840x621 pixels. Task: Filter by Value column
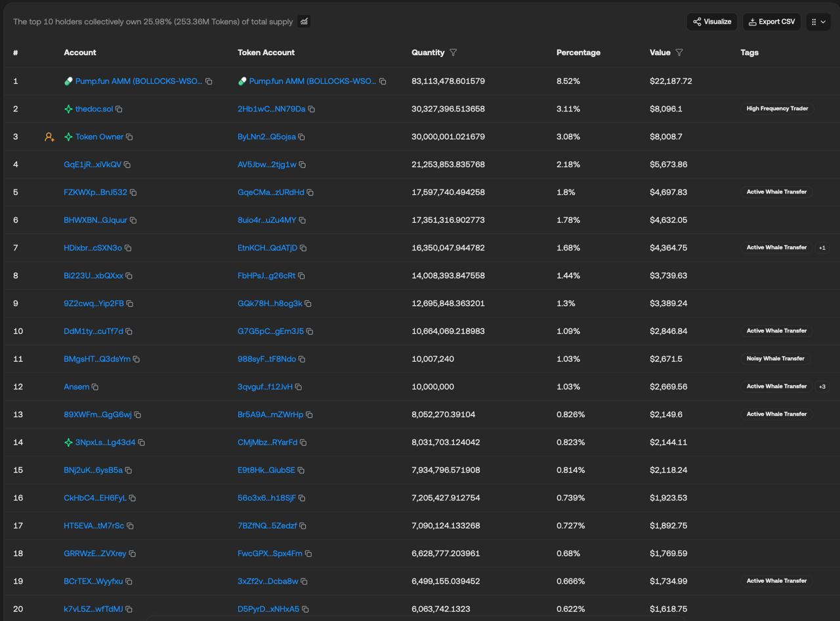(x=679, y=52)
